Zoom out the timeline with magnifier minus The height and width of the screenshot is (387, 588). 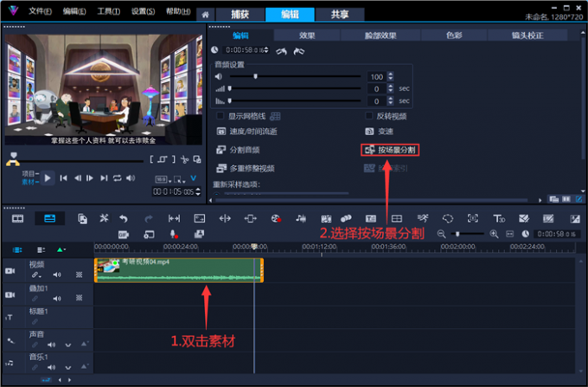(441, 235)
